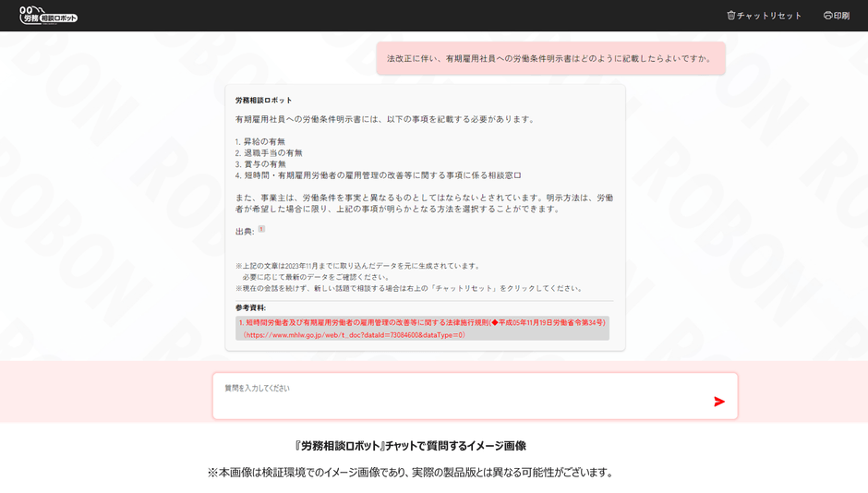Select list item 2 退職手当の有無
The width and height of the screenshot is (868, 493).
pyautogui.click(x=269, y=152)
